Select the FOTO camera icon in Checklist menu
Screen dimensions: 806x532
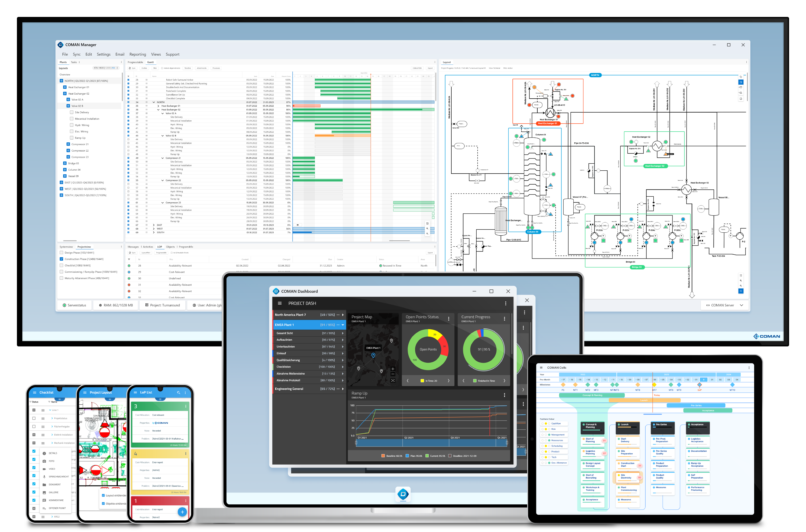44,461
